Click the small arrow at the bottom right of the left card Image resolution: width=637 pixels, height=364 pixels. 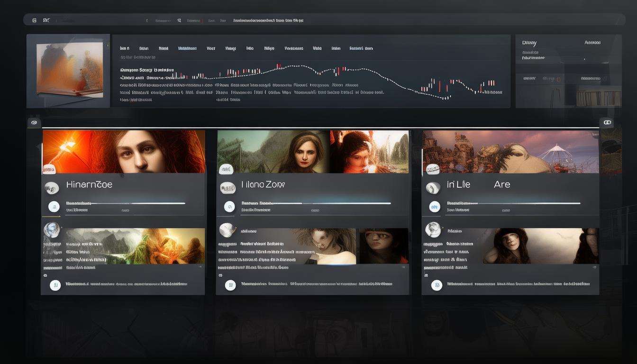pyautogui.click(x=200, y=267)
